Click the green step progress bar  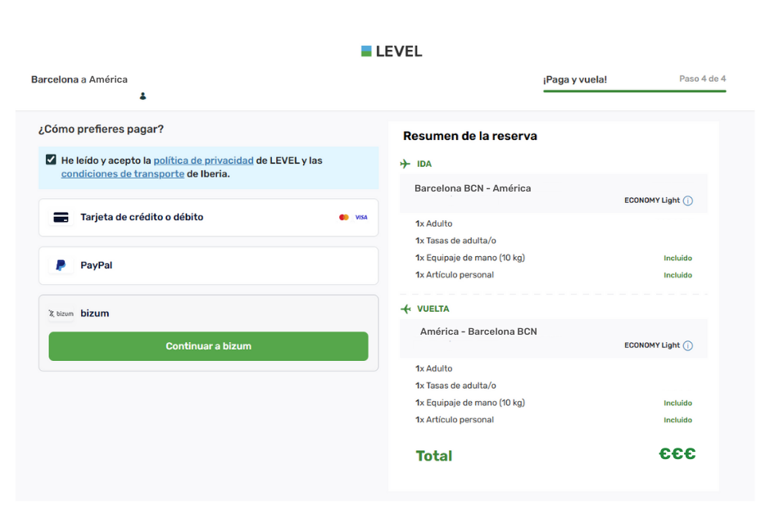[x=635, y=91]
